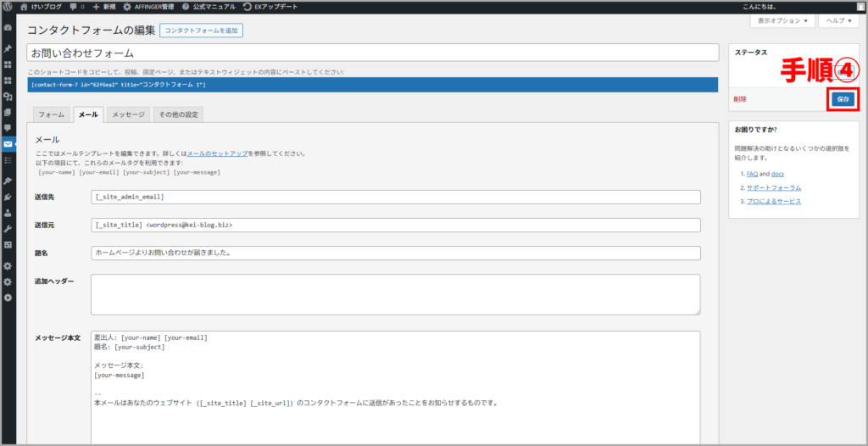Click the Comments speech bubble sidebar icon
868x446 pixels.
coord(8,127)
